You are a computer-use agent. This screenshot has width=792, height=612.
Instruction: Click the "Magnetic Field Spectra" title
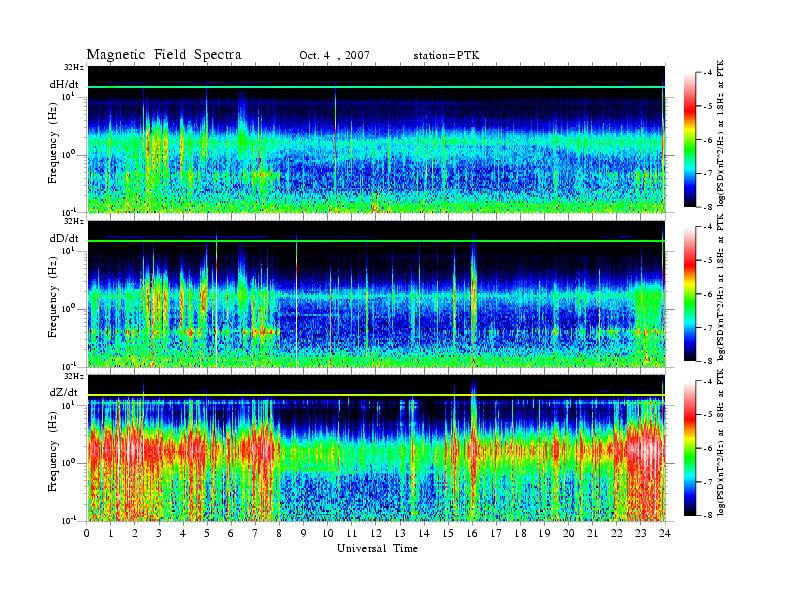coord(164,55)
